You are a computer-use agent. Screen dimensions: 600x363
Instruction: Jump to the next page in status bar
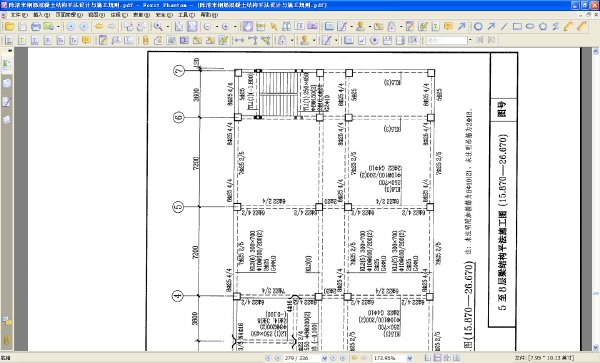point(334,358)
